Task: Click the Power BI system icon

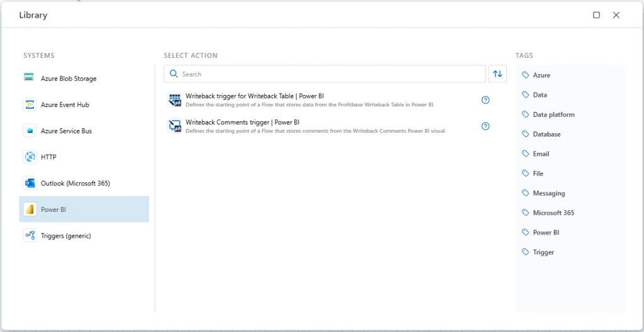Action: click(30, 209)
